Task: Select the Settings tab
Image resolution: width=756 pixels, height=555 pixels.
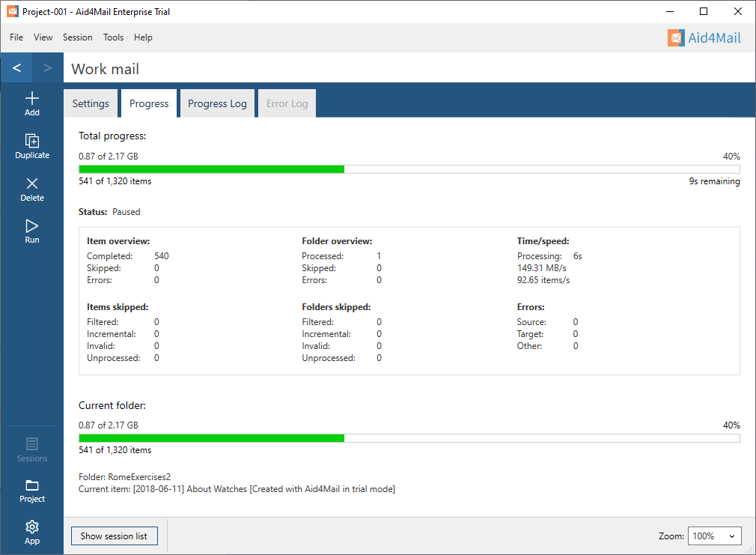Action: coord(91,103)
